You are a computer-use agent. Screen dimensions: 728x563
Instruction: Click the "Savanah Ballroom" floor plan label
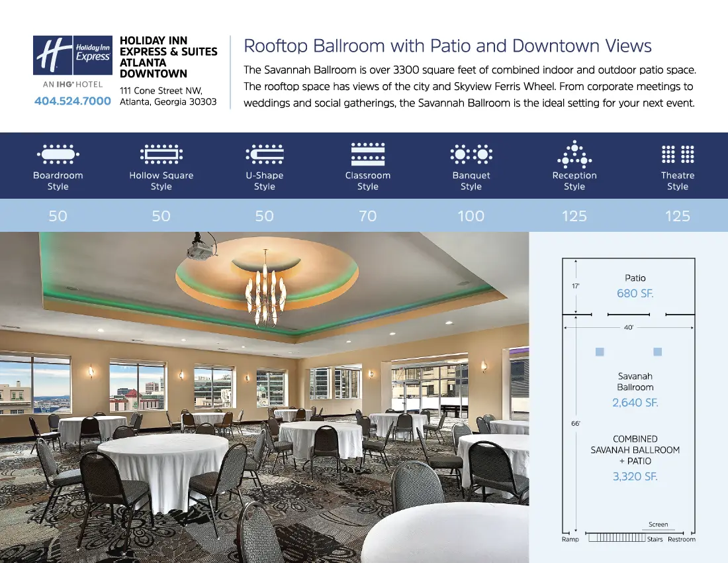[635, 382]
